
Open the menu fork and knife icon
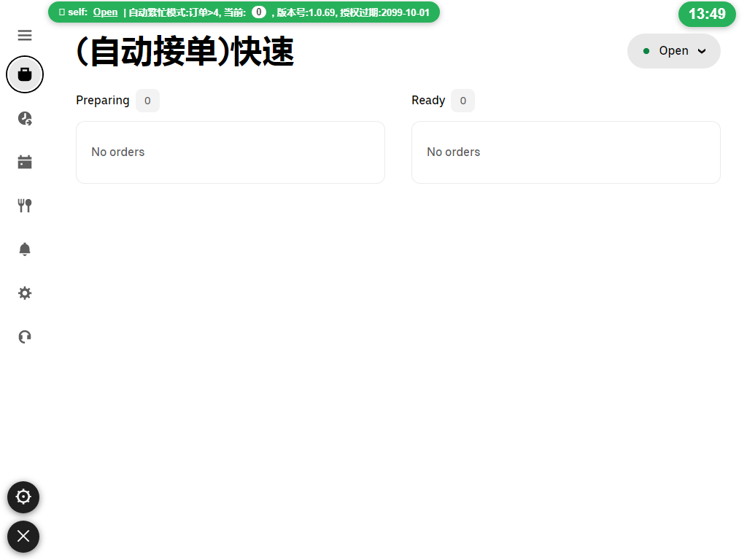[x=25, y=206]
